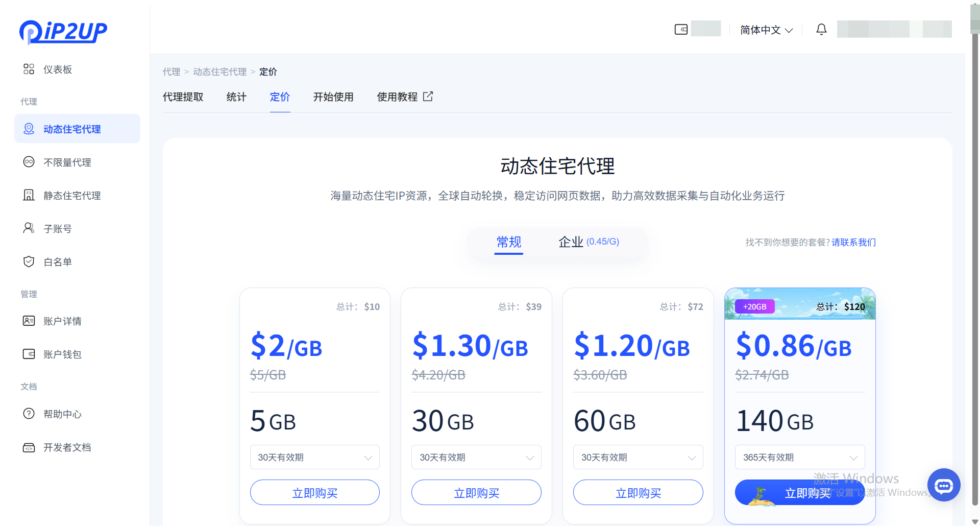Image resolution: width=980 pixels, height=526 pixels.
Task: Expand validity dropdown on the 30GB plan
Action: click(x=476, y=457)
